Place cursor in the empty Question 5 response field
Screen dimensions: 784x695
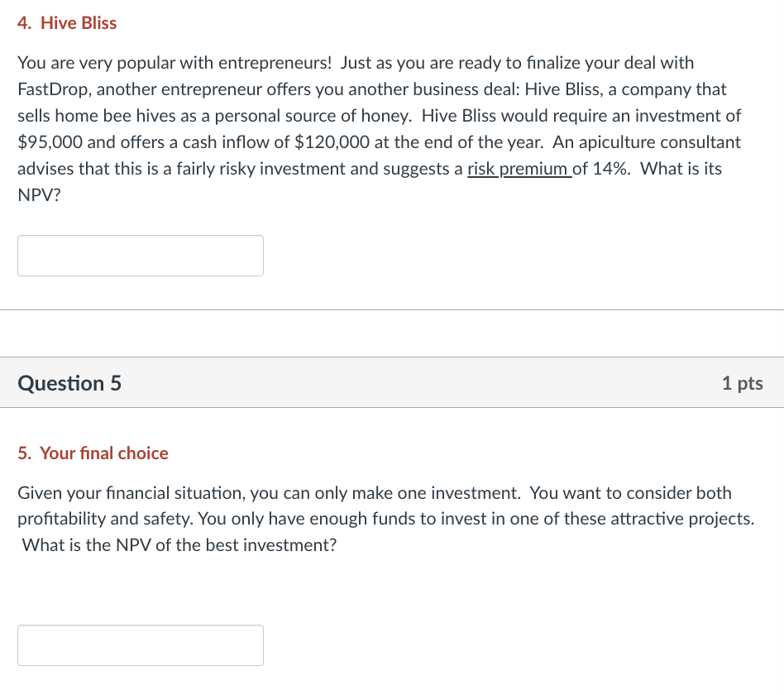pos(140,645)
